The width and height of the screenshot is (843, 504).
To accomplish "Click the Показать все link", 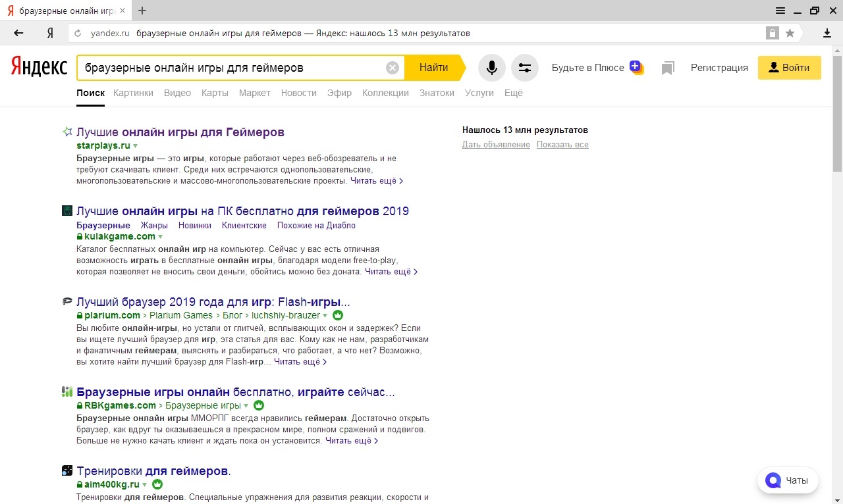I will tap(562, 145).
